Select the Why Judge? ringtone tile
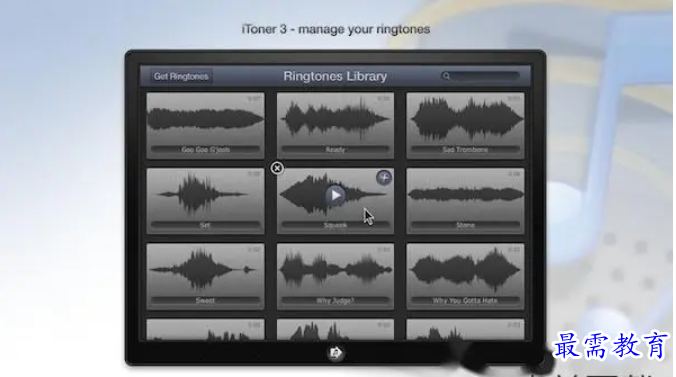 335,276
